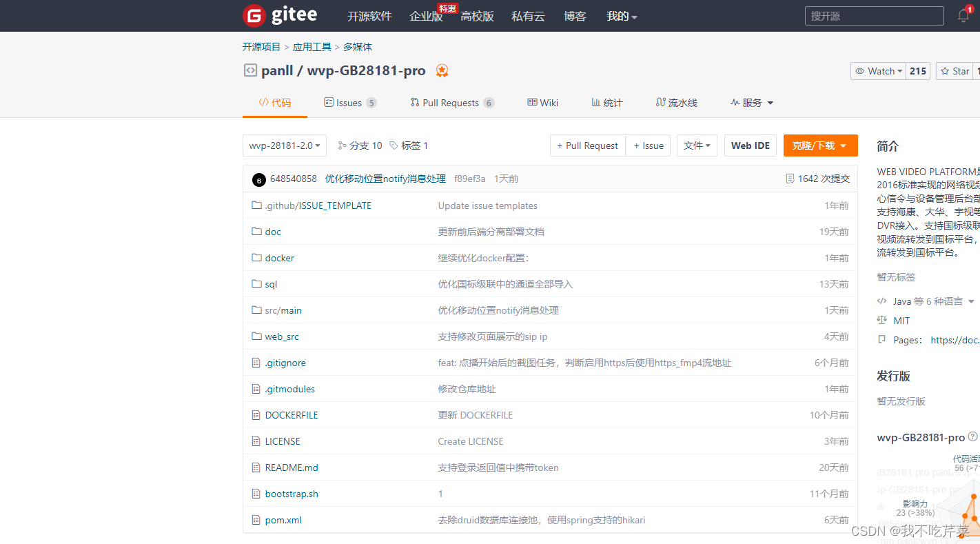Click the Web IDE button
Screen dimensions: 980x544
pos(751,145)
